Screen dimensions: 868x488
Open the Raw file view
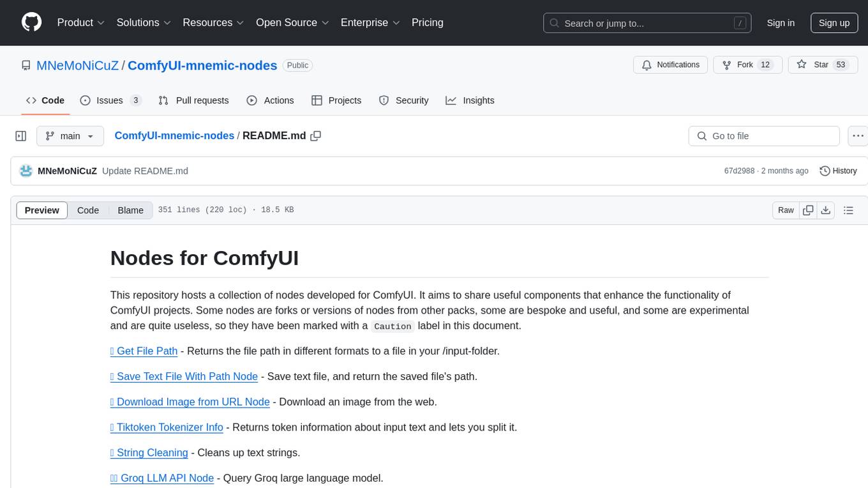point(786,210)
